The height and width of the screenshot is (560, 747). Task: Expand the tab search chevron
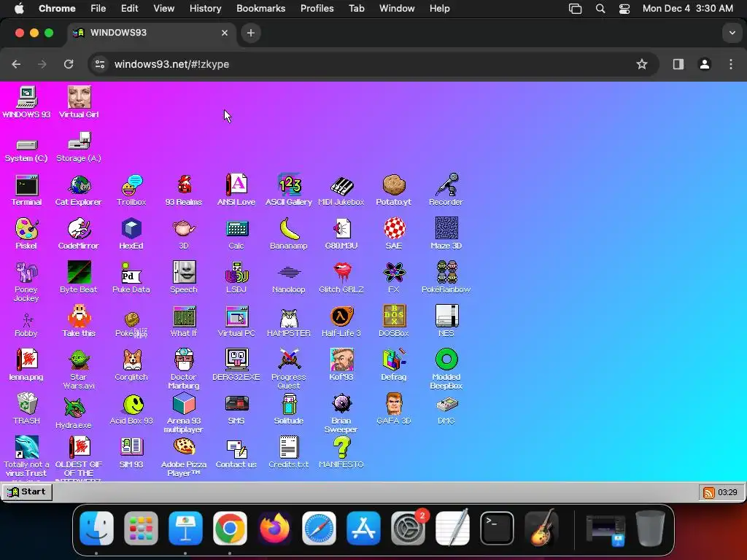[x=732, y=33]
